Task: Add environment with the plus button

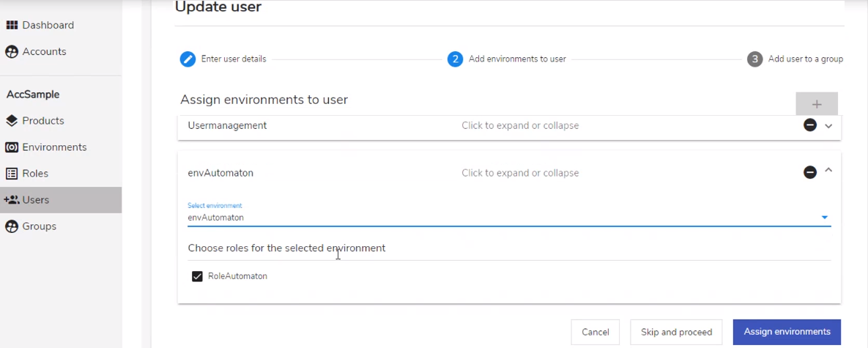Action: 817,104
